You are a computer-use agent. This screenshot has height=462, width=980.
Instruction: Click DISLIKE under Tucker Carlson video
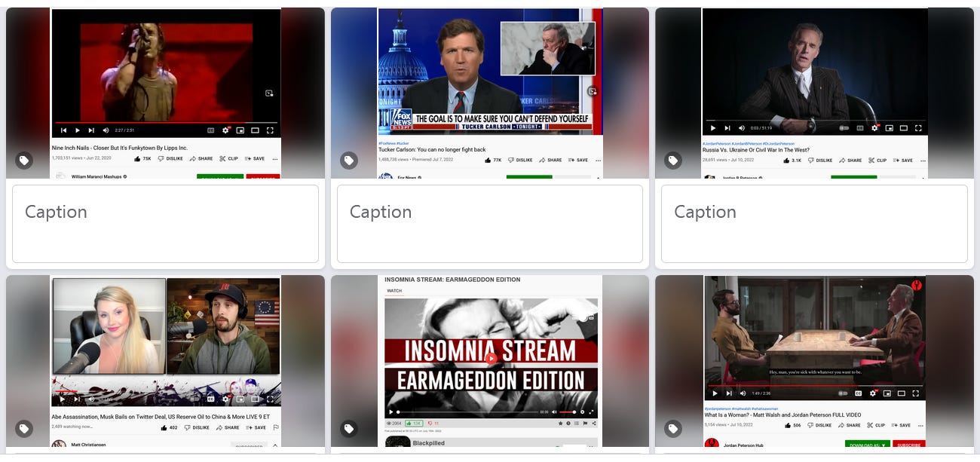pyautogui.click(x=520, y=160)
